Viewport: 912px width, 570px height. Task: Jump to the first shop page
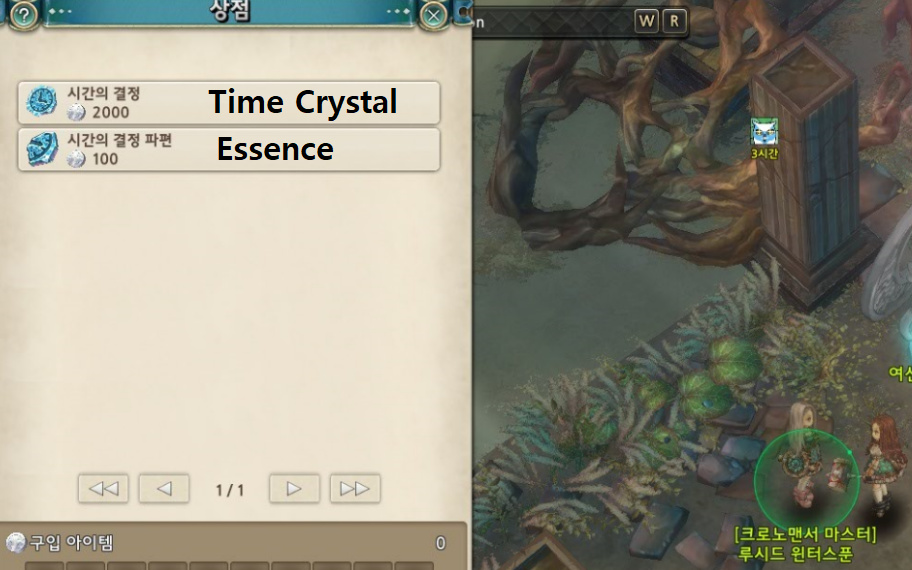click(x=103, y=489)
